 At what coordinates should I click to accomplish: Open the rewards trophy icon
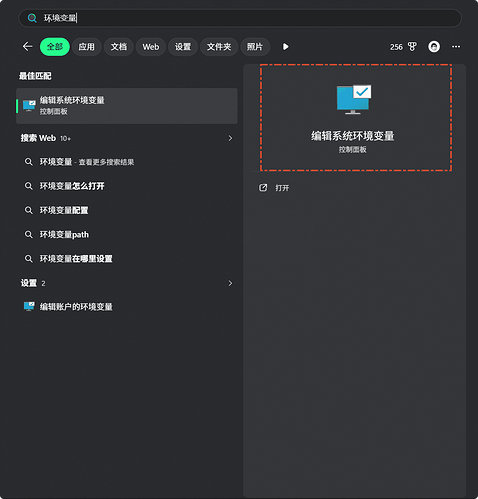[x=412, y=47]
